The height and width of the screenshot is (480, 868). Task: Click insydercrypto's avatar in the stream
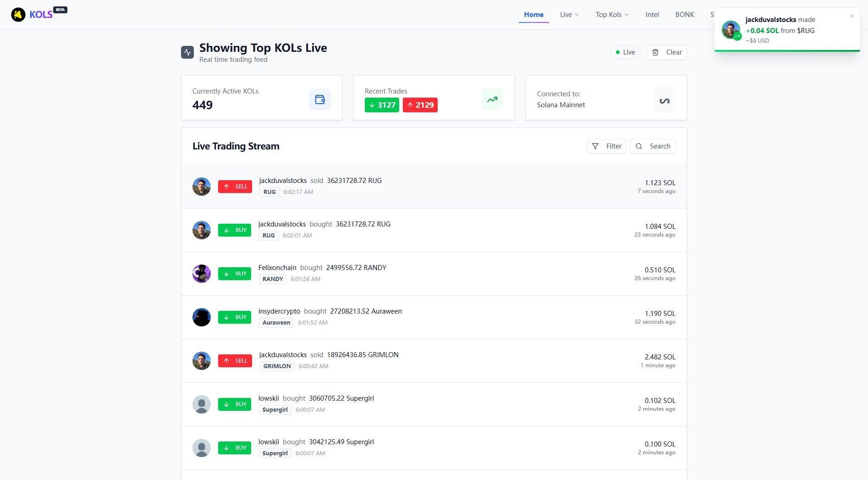coord(202,317)
